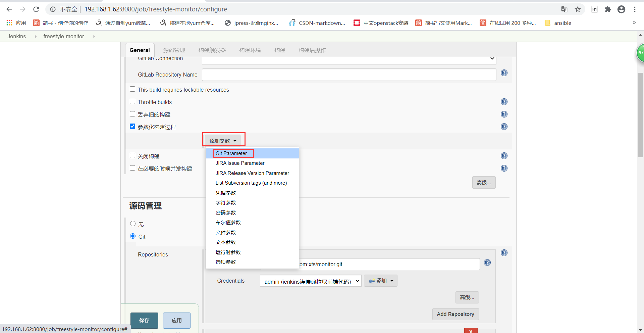Switch to the 构建触发器 tab
The image size is (644, 333).
point(212,50)
